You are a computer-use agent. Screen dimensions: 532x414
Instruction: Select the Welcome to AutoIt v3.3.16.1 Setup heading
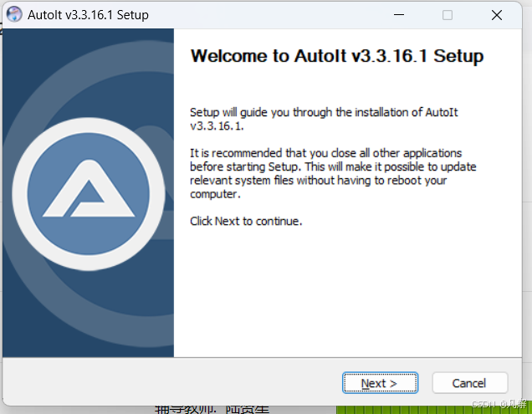pos(337,56)
